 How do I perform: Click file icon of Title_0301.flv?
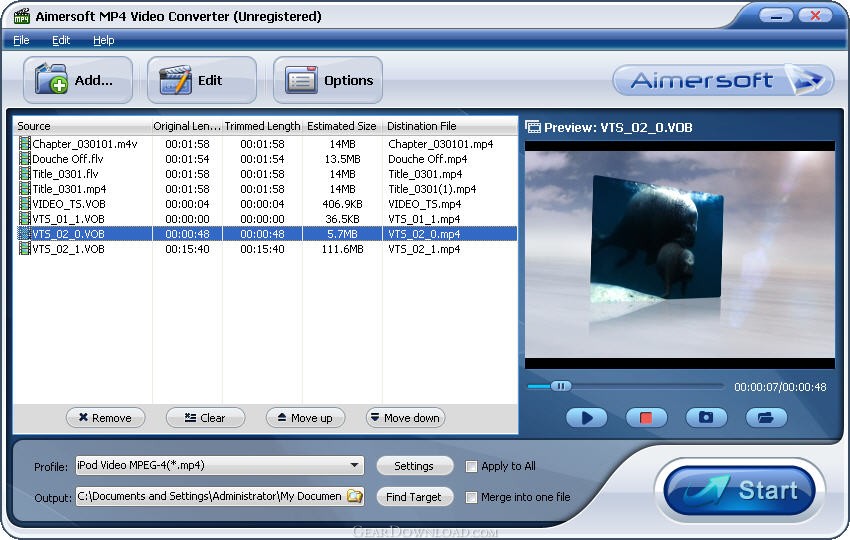(24, 173)
